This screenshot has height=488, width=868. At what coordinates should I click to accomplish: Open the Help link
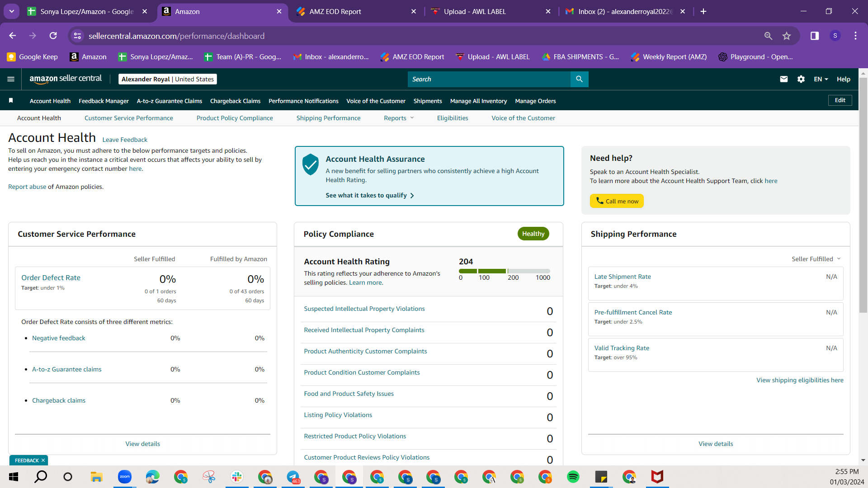point(843,79)
